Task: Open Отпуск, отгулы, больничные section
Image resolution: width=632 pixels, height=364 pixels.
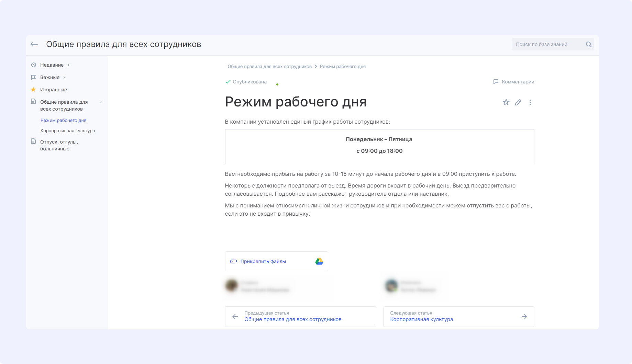Action: tap(59, 145)
